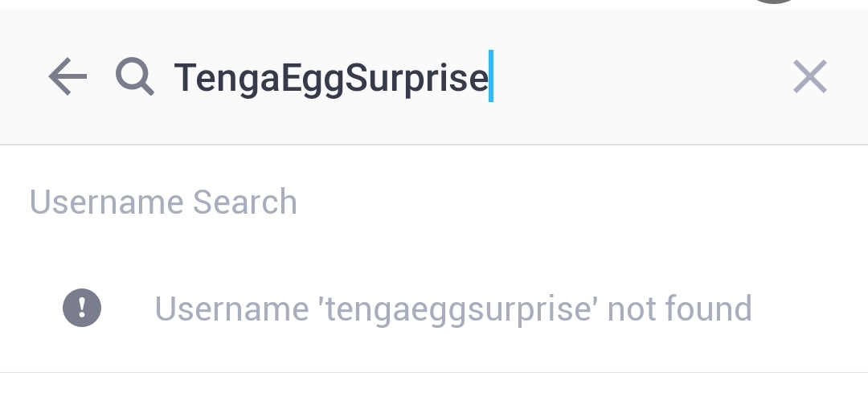Click inside the word "Surprise" in query
Viewport: 868px width, 409px height.
coord(416,79)
